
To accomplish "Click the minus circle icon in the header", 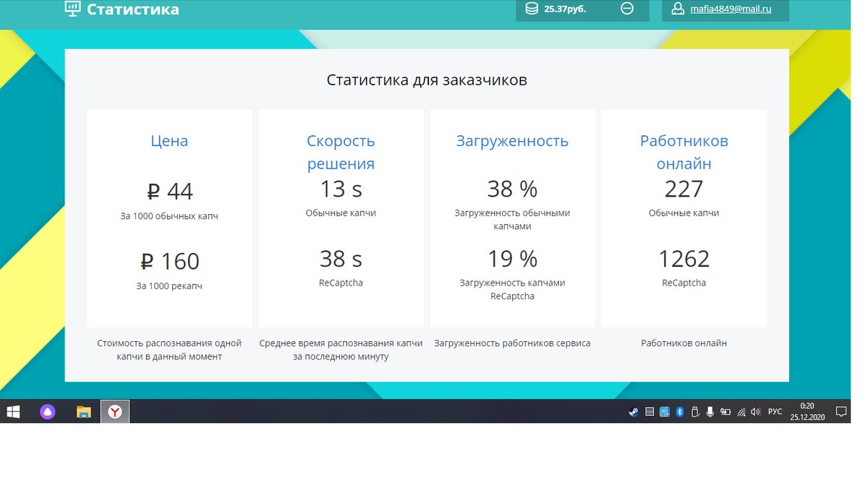I will (626, 9).
